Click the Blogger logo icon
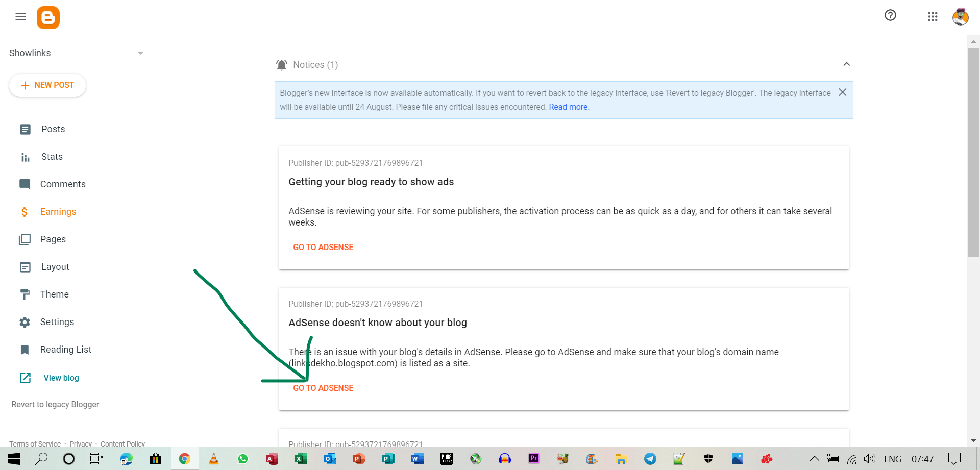Viewport: 980px width, 470px height. point(48,17)
